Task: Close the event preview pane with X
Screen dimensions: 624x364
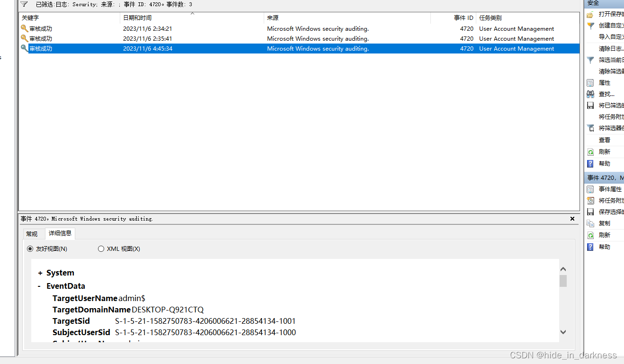Action: tap(572, 219)
